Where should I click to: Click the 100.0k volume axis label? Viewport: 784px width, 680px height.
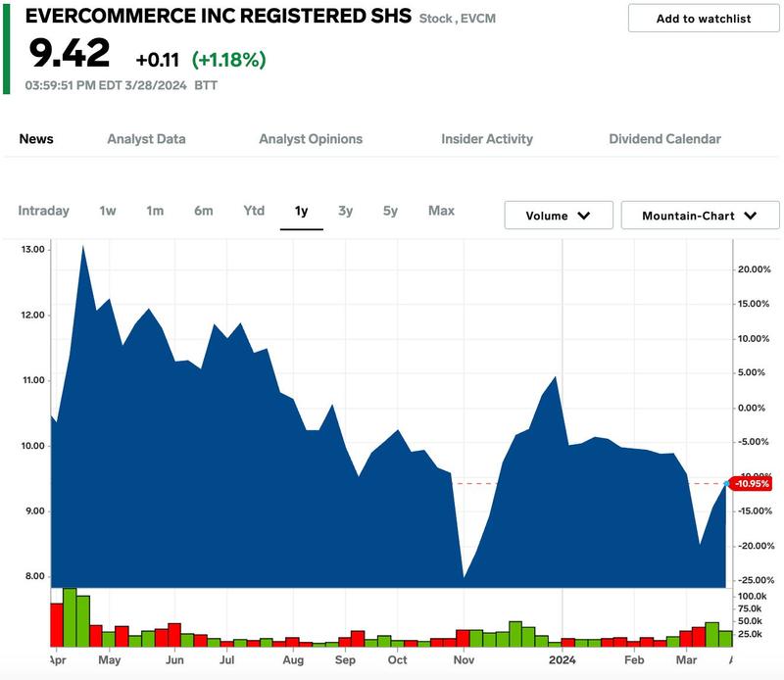pyautogui.click(x=752, y=596)
